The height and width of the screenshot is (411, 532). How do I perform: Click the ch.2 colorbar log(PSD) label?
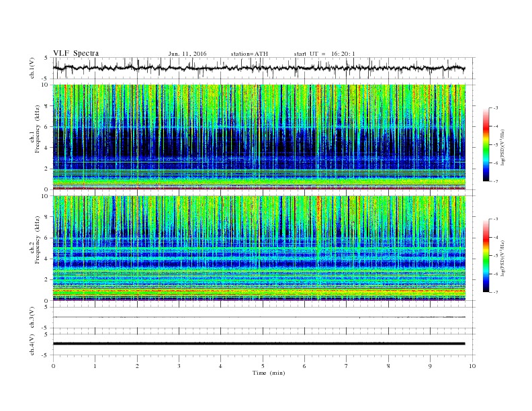pyautogui.click(x=502, y=258)
